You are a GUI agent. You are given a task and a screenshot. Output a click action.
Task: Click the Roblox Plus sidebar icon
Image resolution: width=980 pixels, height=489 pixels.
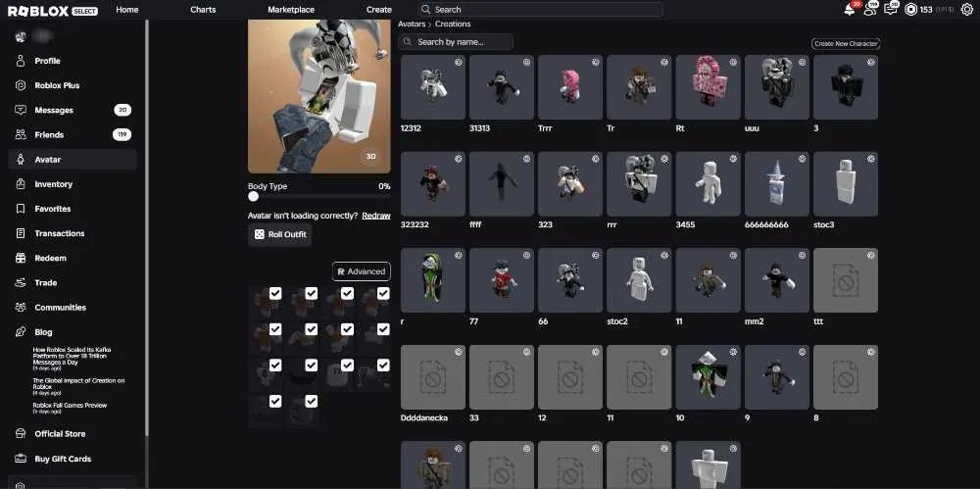(21, 85)
